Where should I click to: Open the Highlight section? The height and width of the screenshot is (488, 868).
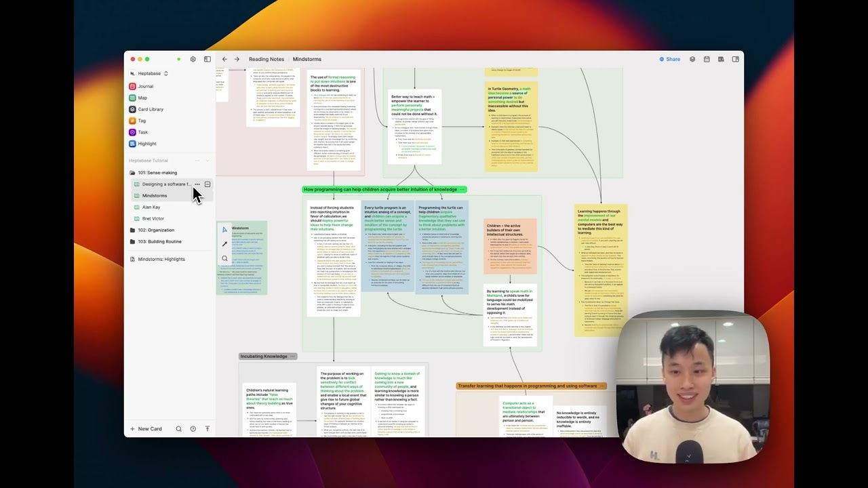146,144
